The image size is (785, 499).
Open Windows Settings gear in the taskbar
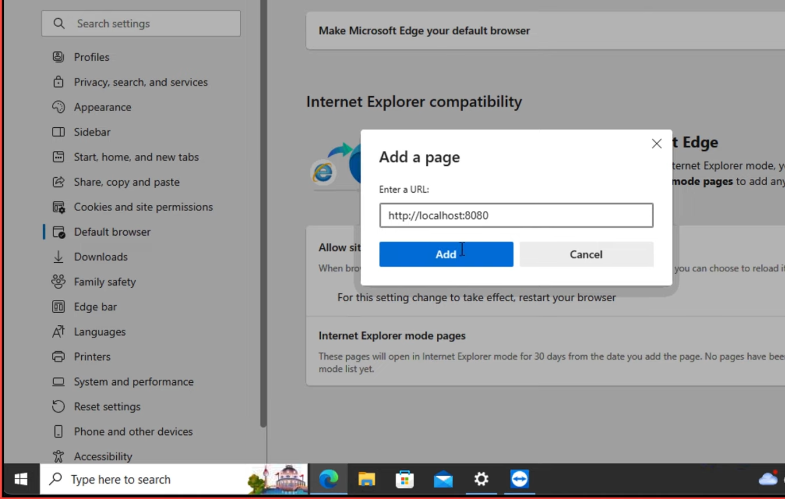click(481, 479)
